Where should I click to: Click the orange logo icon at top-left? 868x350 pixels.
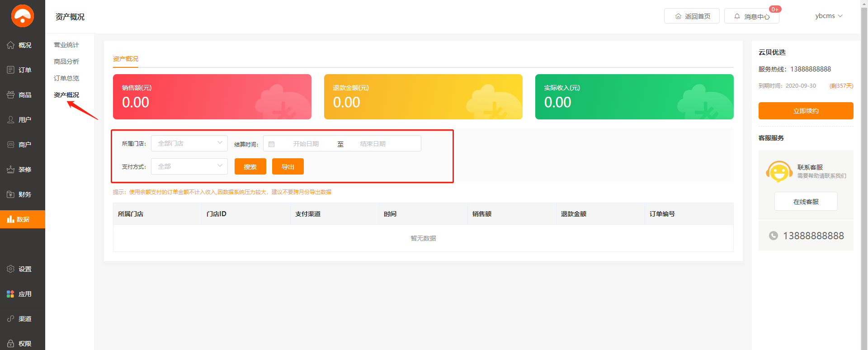point(23,16)
